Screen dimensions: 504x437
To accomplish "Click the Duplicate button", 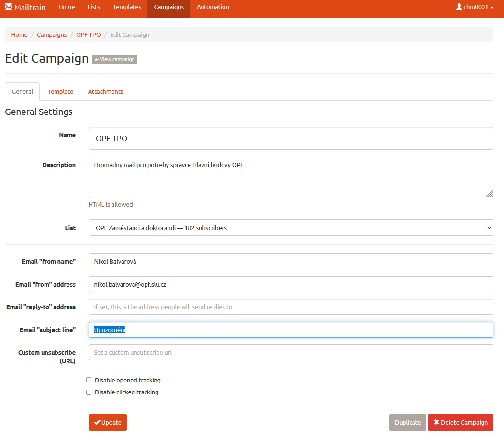I will click(x=408, y=422).
